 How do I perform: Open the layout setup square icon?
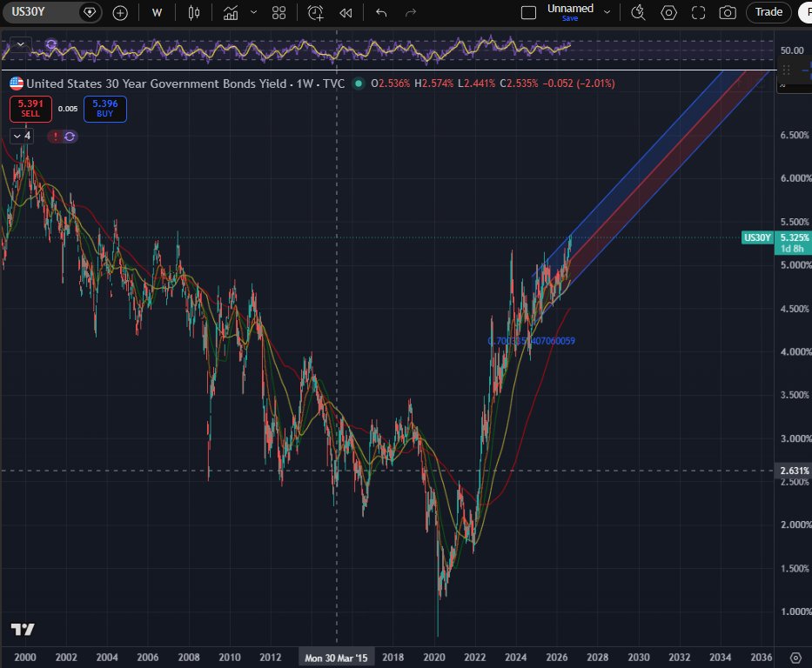point(528,13)
